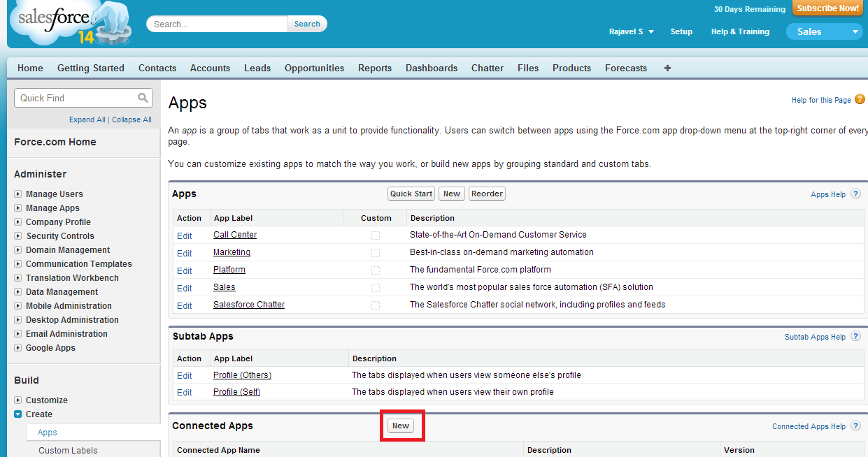Viewport: 868px width, 457px height.
Task: Open the Dashboards tab
Action: point(432,68)
